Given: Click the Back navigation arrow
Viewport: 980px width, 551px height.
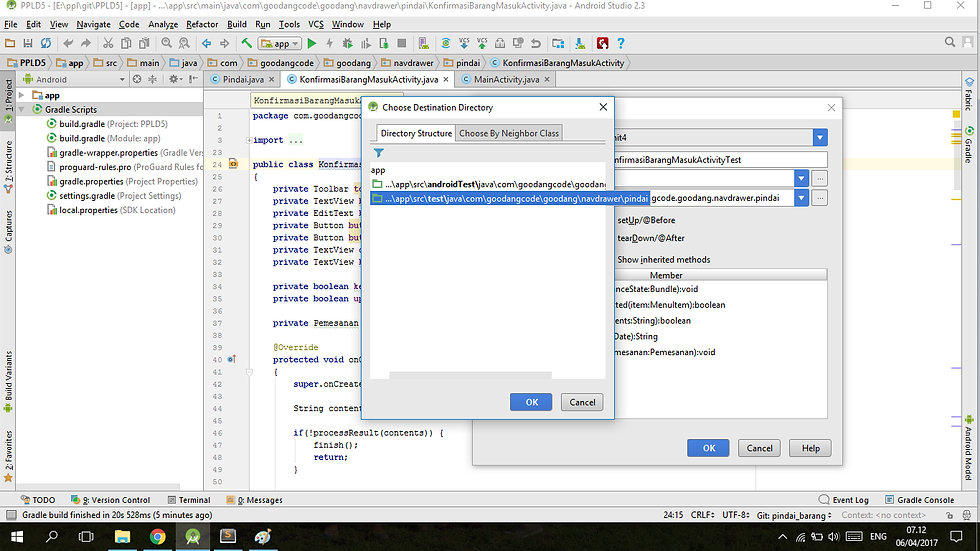Looking at the screenshot, I should (206, 43).
